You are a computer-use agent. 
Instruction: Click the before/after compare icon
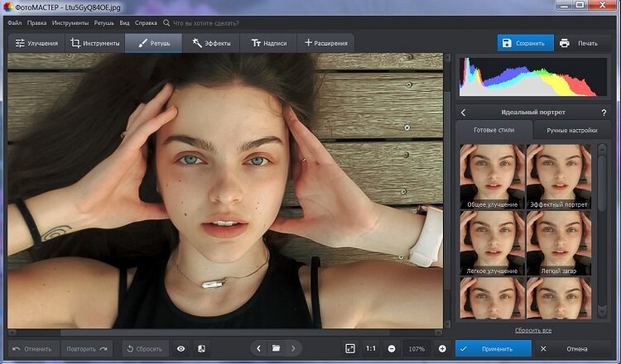[x=201, y=348]
